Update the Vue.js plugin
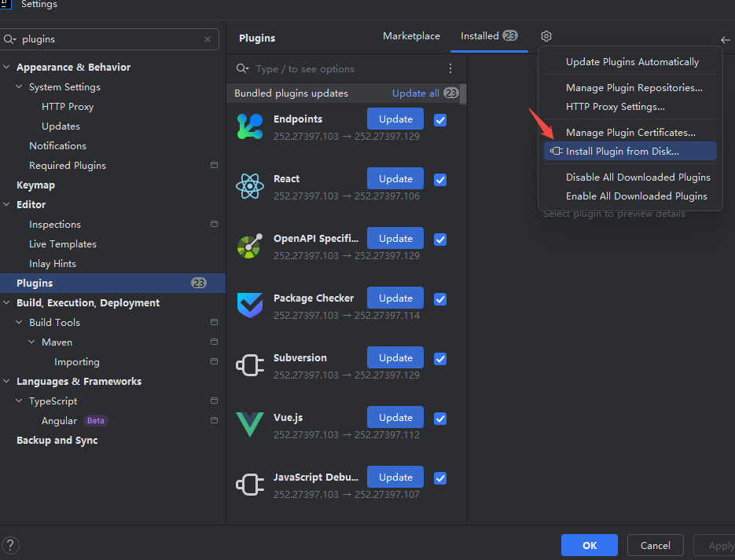Screen dimensions: 735x560 [395, 417]
